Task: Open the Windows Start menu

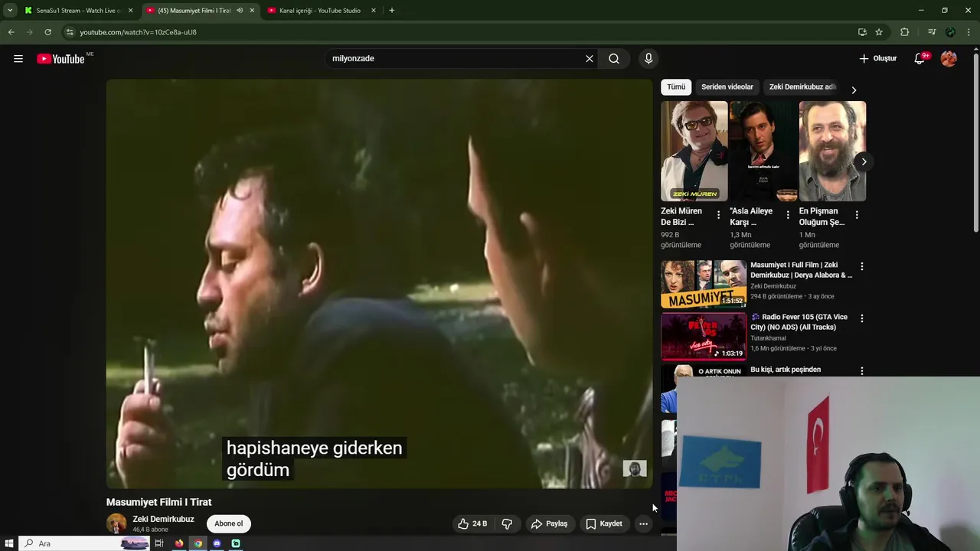Action: point(9,543)
